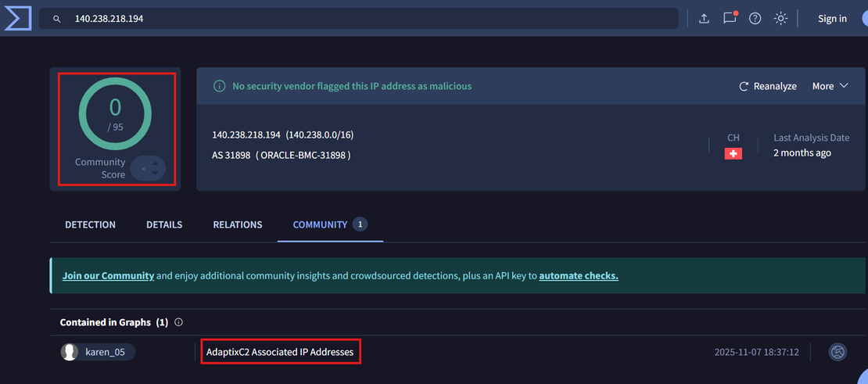Follow the Join our Community link
Viewport: 868px width, 384px height.
point(108,275)
